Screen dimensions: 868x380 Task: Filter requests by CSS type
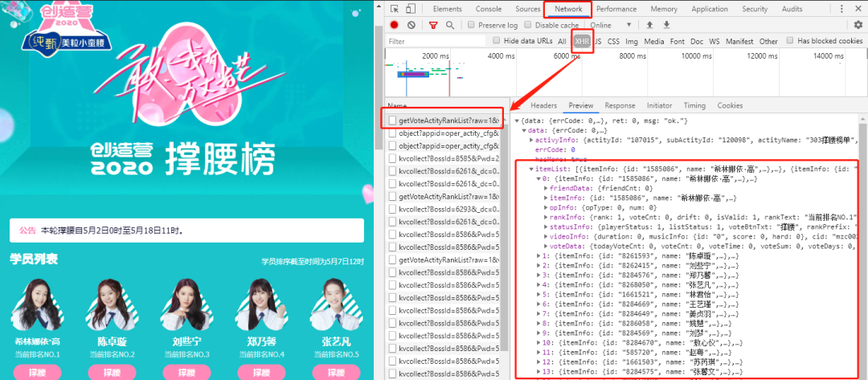click(x=613, y=42)
